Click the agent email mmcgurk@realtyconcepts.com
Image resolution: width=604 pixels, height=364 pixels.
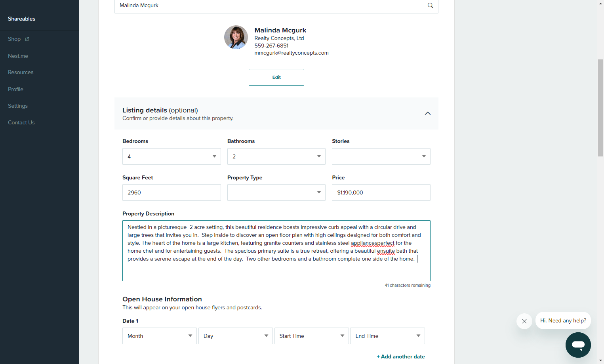292,53
